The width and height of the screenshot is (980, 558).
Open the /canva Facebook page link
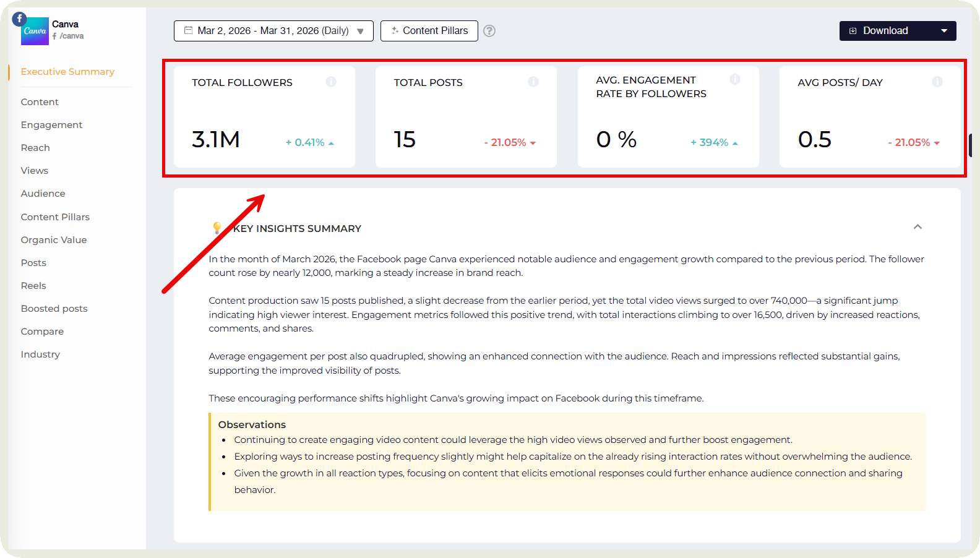click(68, 36)
